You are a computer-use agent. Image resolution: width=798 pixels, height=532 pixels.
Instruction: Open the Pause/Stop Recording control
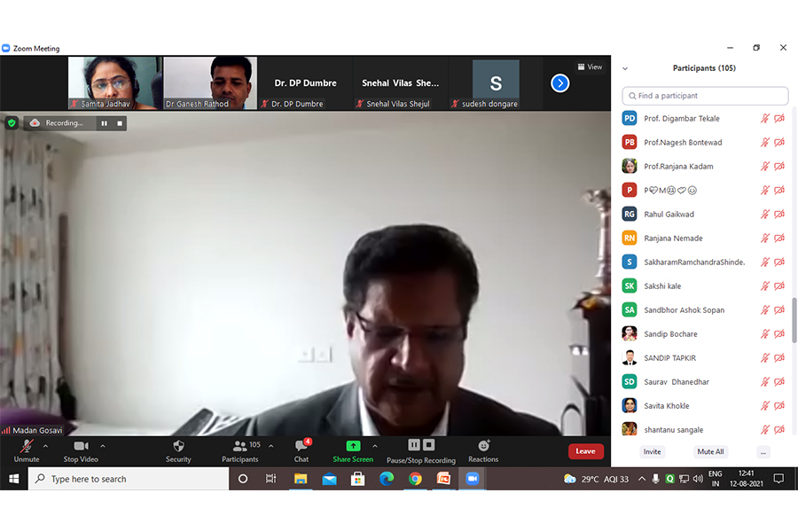coord(420,452)
